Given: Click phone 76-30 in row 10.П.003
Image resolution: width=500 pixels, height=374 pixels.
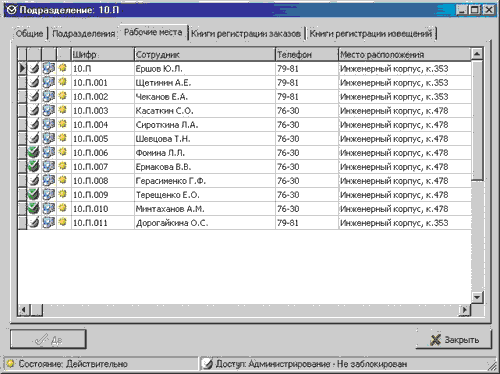Looking at the screenshot, I should pyautogui.click(x=307, y=111).
